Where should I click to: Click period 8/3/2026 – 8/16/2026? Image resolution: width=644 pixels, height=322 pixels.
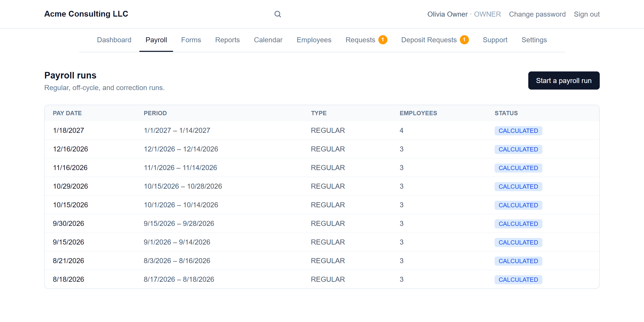[x=177, y=261]
